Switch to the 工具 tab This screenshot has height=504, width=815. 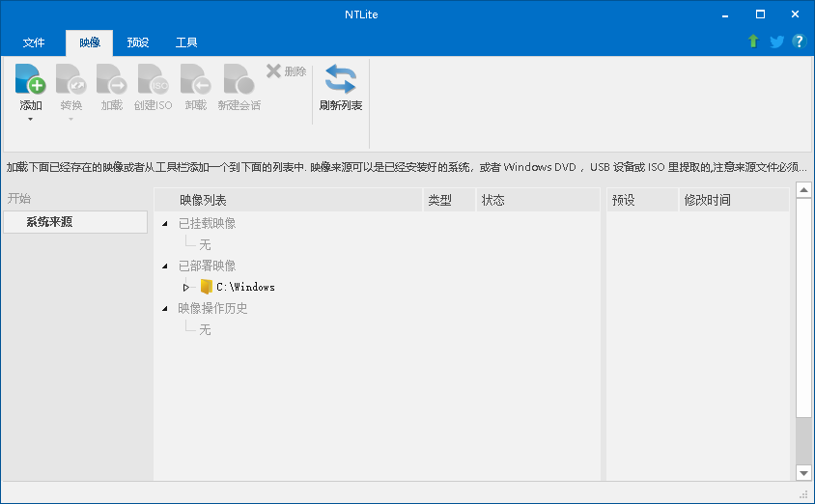[186, 42]
